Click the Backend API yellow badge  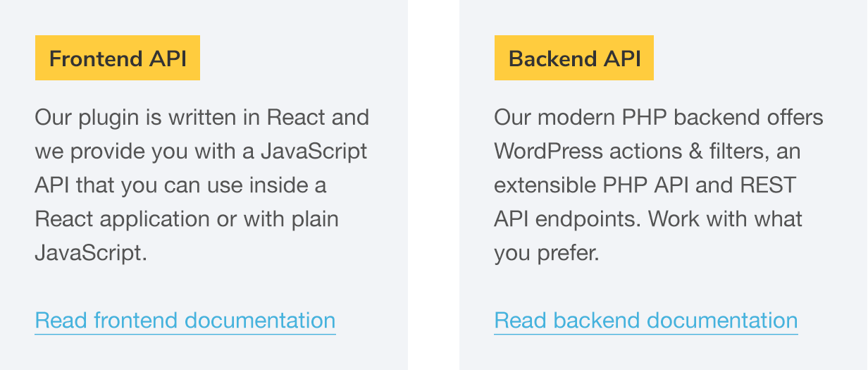[574, 58]
